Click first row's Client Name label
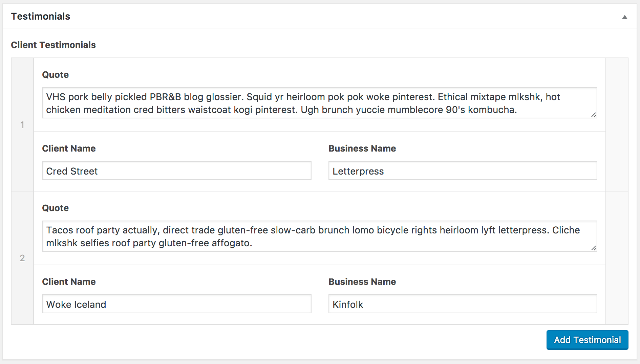Screen dimensions: 640x364 click(69, 149)
